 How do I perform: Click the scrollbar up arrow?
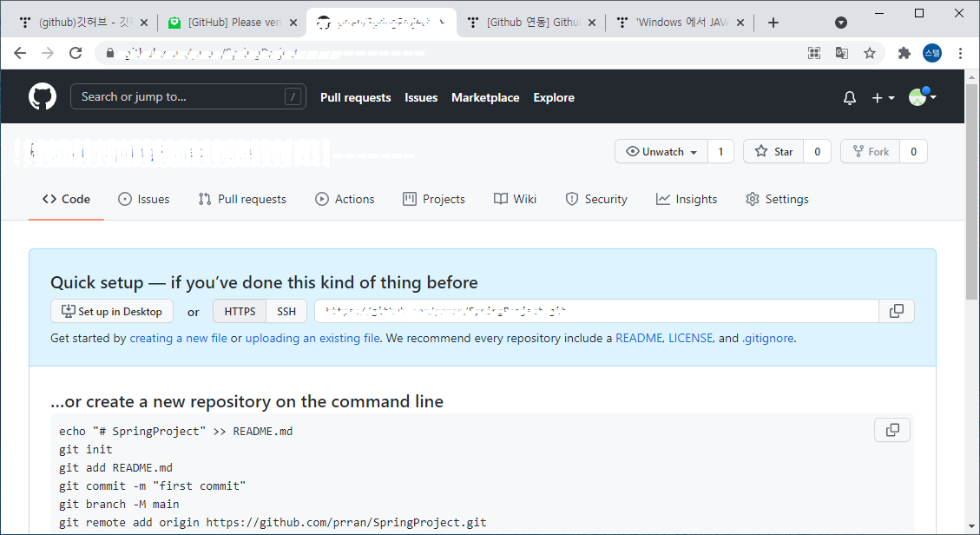pyautogui.click(x=971, y=77)
